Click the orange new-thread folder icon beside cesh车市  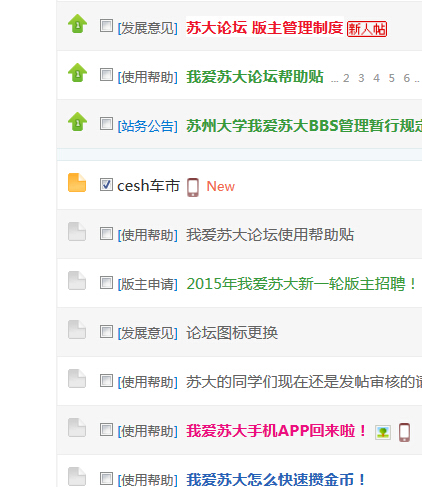click(77, 183)
